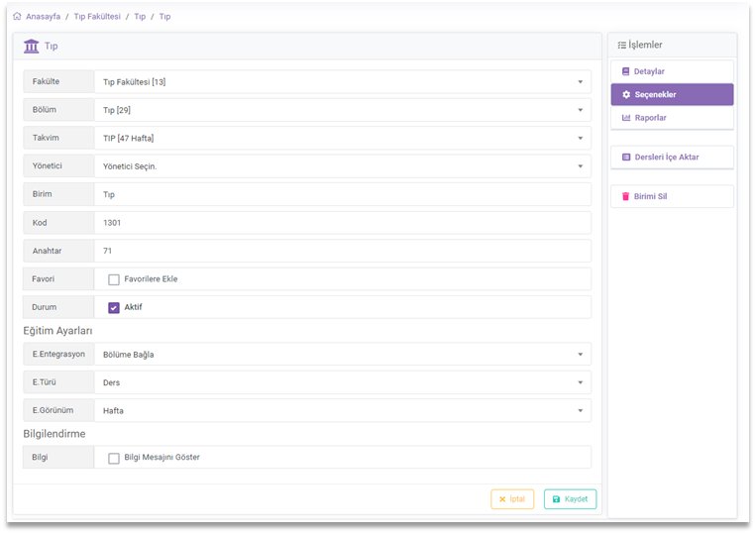756x534 pixels.
Task: Click the İşlemler list icon
Action: click(621, 45)
